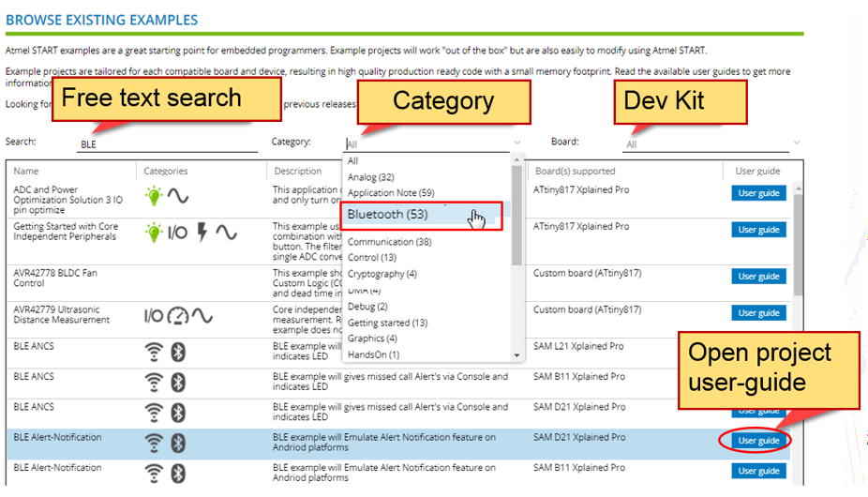Image resolution: width=868 pixels, height=497 pixels.
Task: Click the timer gauge icon in Ultrasonic Distance row
Action: 178,316
